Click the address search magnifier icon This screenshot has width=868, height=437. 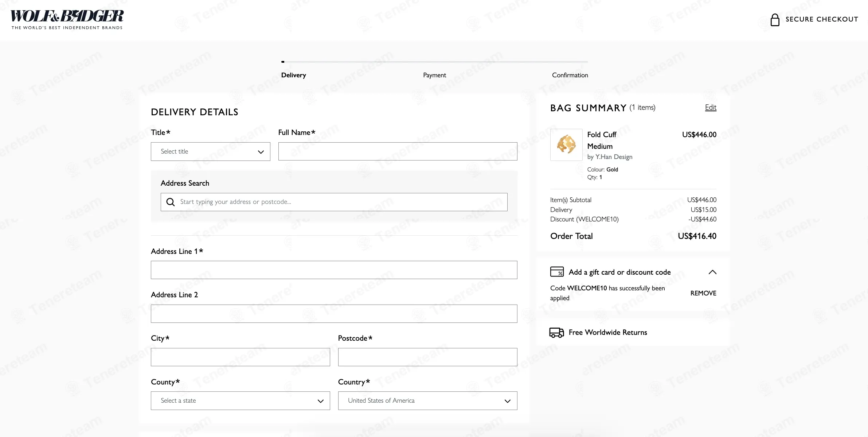coord(171,202)
